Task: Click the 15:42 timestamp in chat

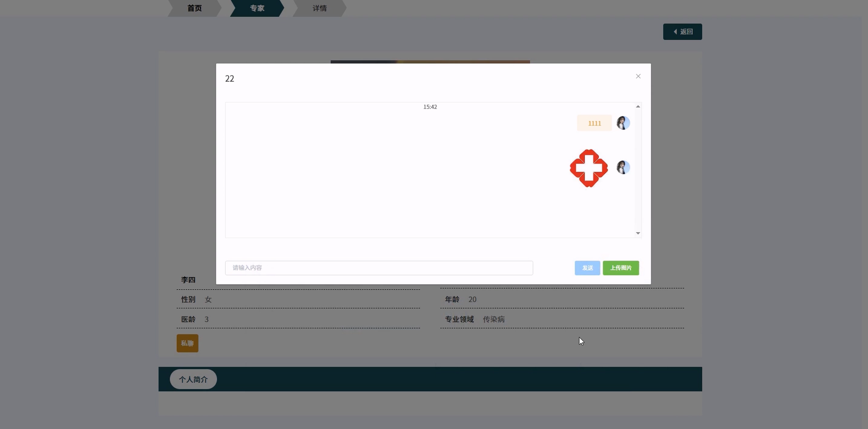Action: [430, 107]
